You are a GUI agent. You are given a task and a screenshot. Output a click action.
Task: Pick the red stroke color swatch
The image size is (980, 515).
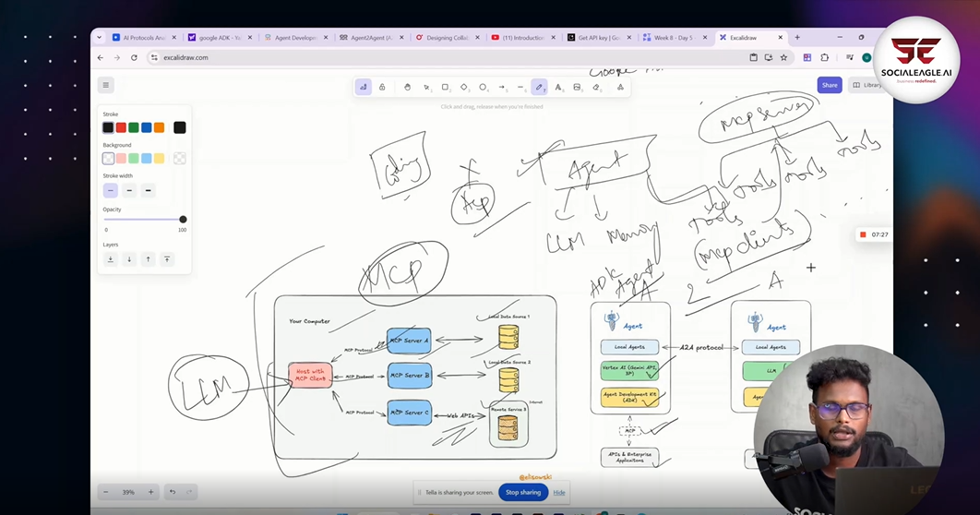coord(121,127)
